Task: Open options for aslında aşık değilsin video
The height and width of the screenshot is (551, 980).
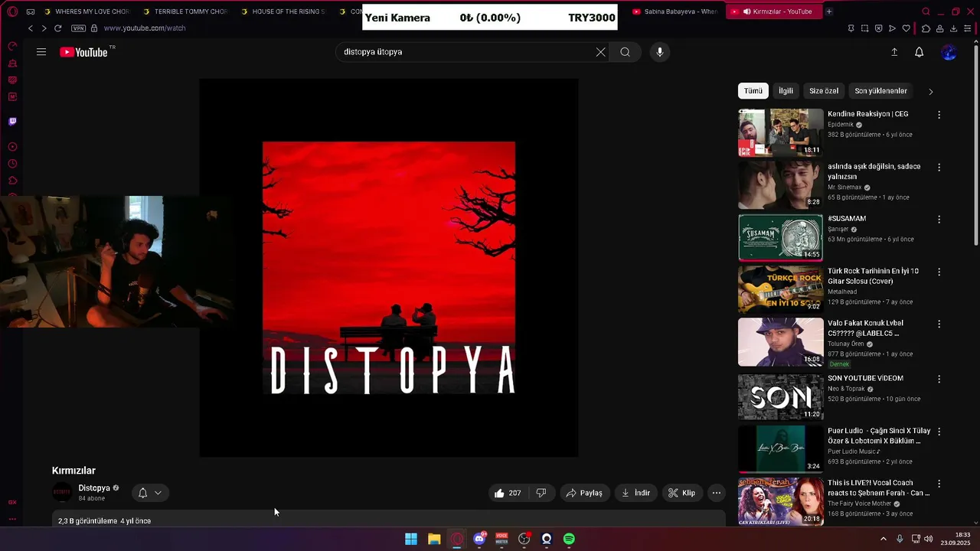Action: coord(939,167)
